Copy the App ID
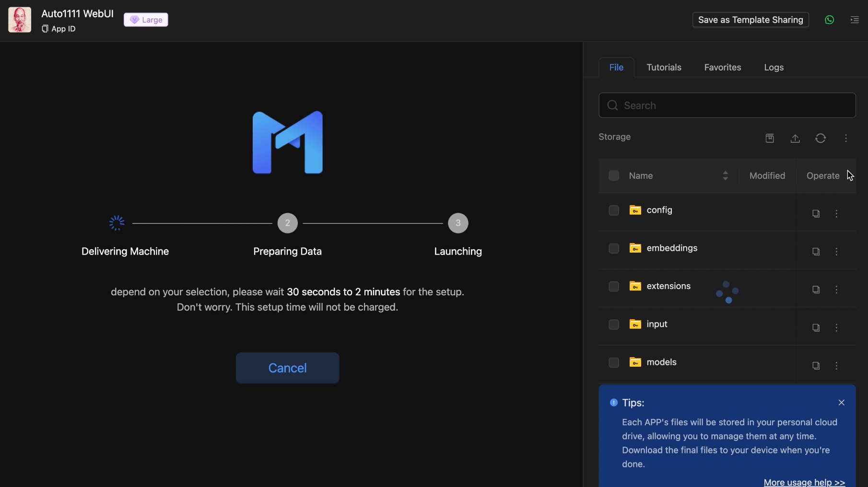Viewport: 868px width, 487px height. pyautogui.click(x=45, y=29)
